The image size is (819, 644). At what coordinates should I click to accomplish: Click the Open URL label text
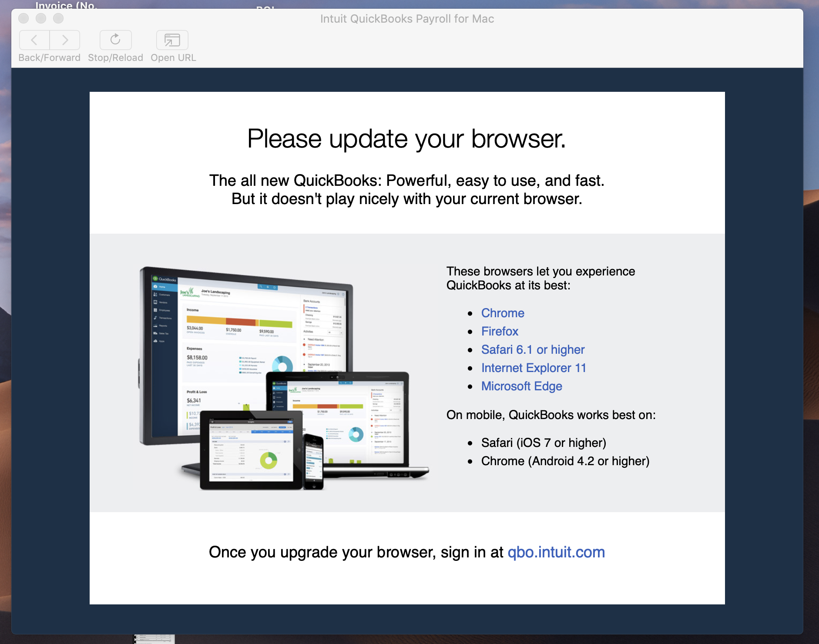click(172, 57)
